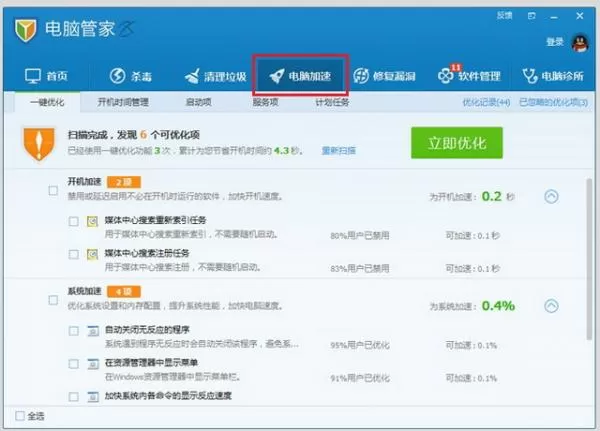
Task: Click the 自动关闭无反应的程序 title text
Action: 147,330
